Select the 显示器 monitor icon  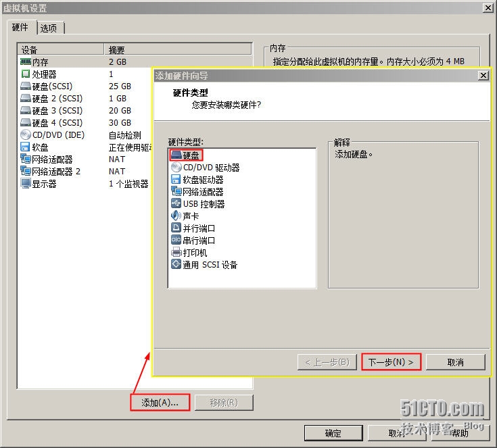(26, 183)
